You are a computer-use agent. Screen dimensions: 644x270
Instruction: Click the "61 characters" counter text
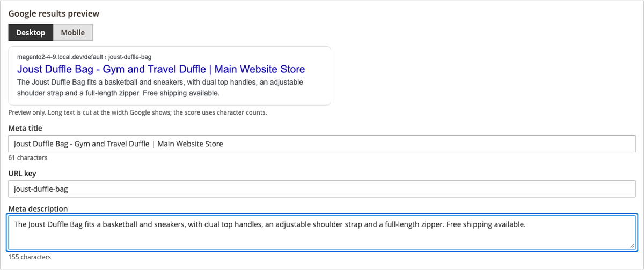(28, 158)
